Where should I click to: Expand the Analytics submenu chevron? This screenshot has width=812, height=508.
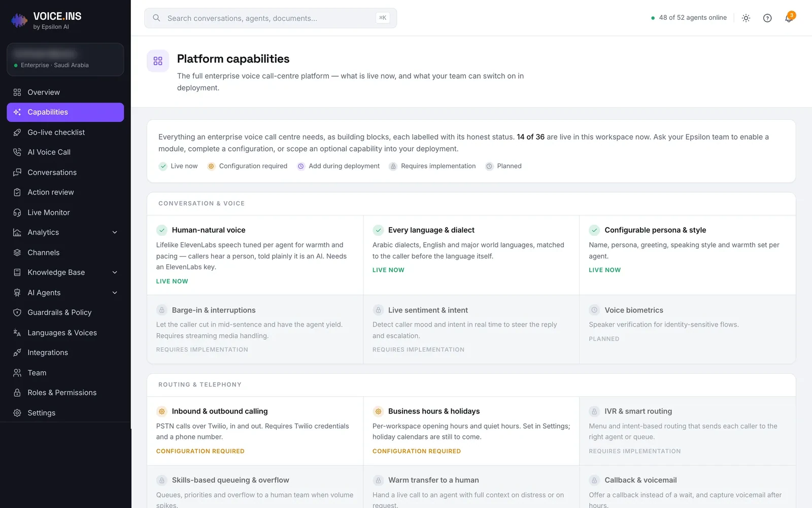[x=115, y=233]
